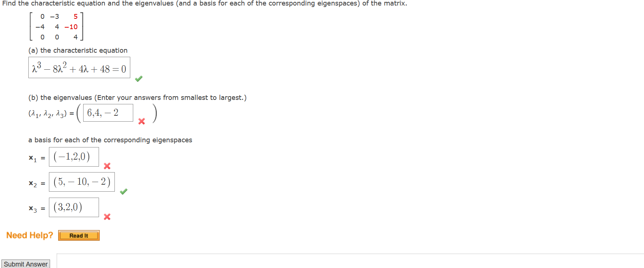
Task: Open the Need Help? resources link
Action: 79,235
